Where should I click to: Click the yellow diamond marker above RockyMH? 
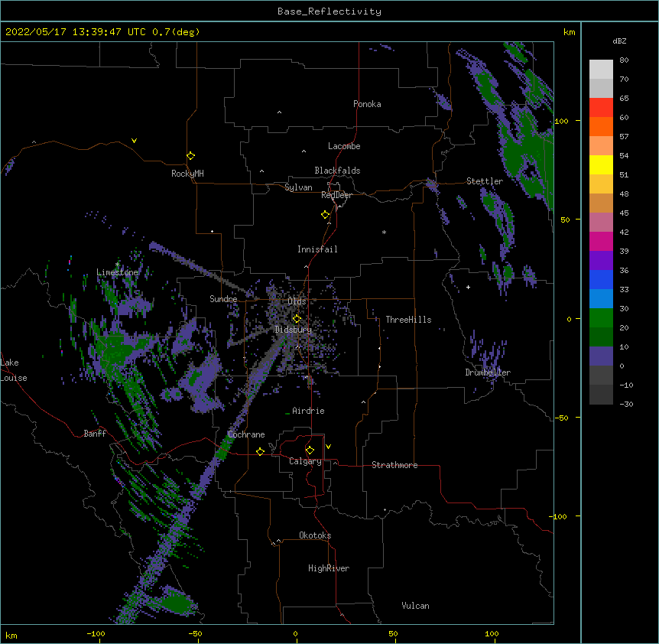click(190, 155)
